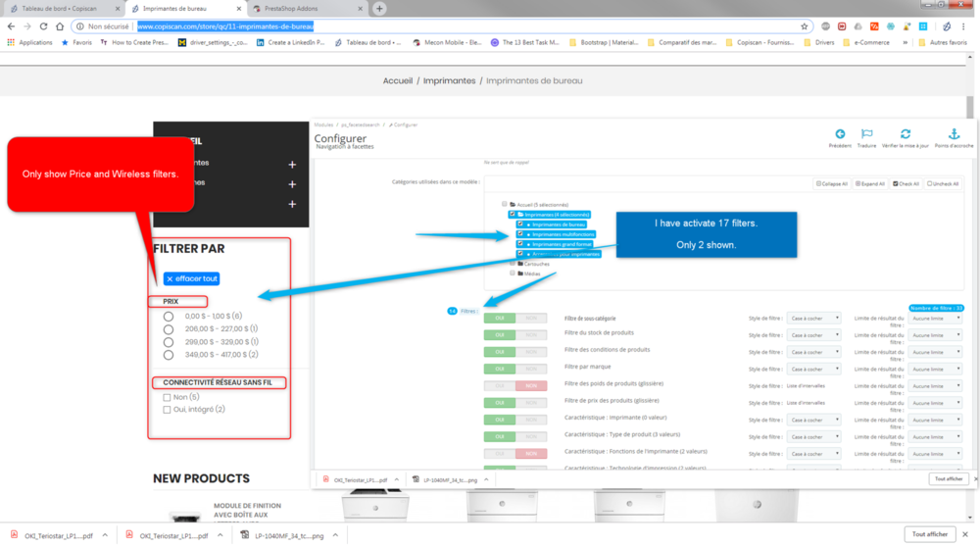
Task: Toggle the Filtre de prix des produits switch
Action: [515, 403]
